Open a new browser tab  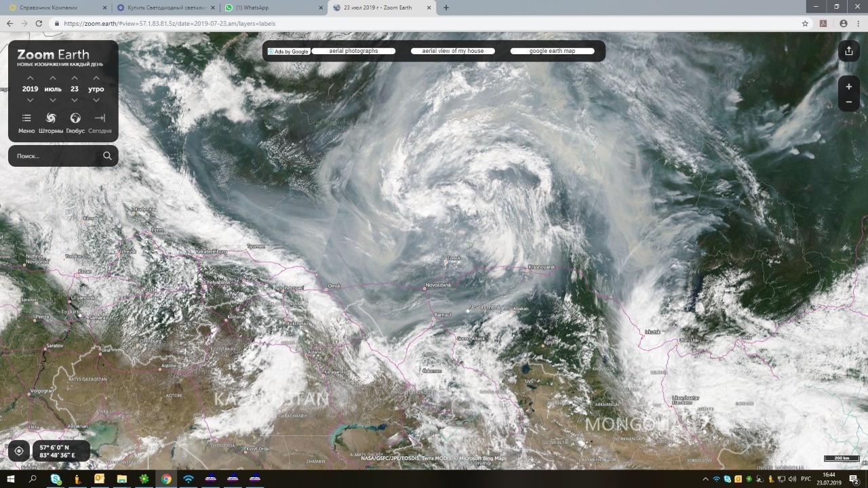446,7
